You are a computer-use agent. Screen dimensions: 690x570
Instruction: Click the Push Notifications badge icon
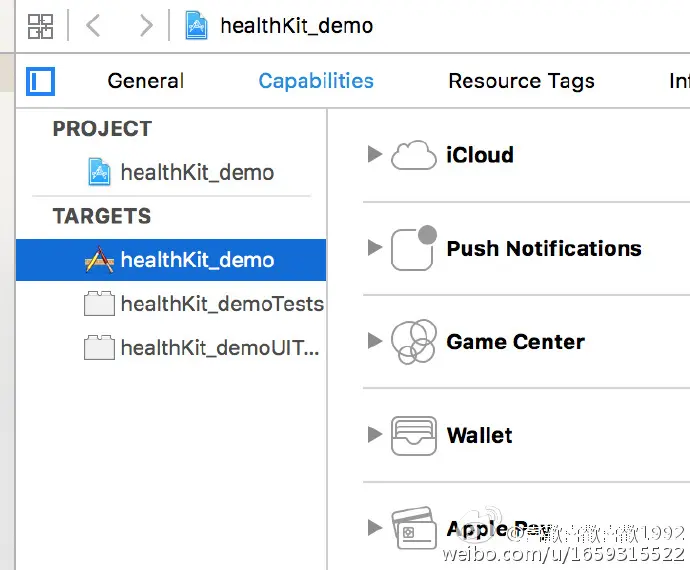click(x=414, y=248)
